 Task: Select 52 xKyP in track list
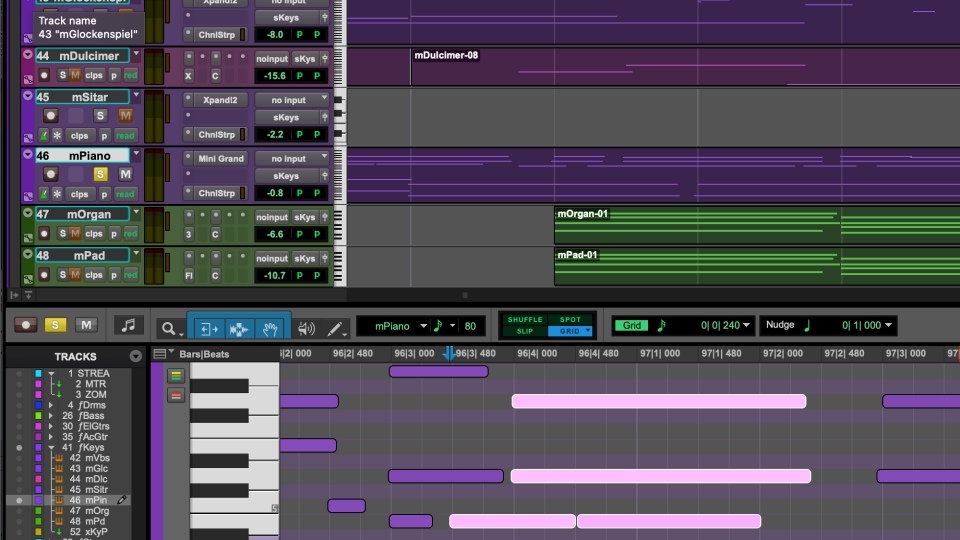click(88, 532)
